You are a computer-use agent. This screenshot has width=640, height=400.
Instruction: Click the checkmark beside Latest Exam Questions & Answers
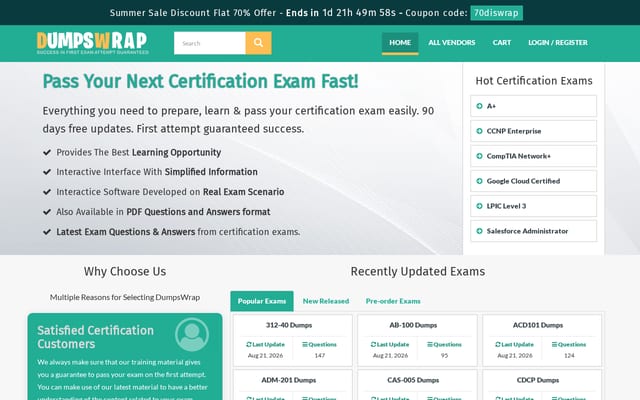pos(47,232)
